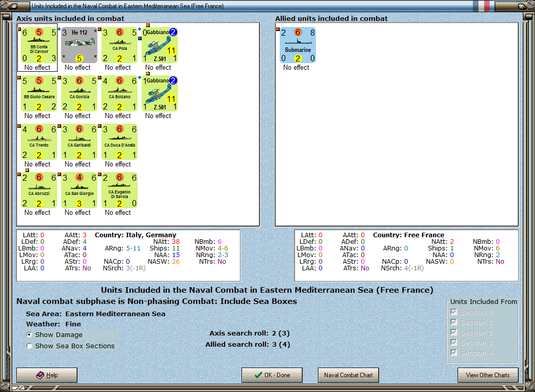The height and width of the screenshot is (392, 535).
Task: Click the Axis NMov value 4-6
Action: click(223, 248)
